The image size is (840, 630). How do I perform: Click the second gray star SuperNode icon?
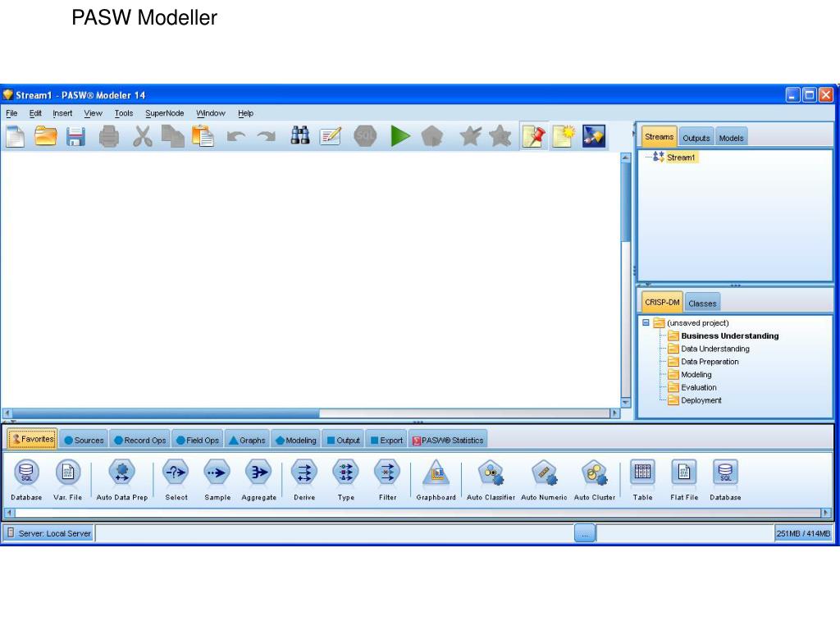[500, 136]
